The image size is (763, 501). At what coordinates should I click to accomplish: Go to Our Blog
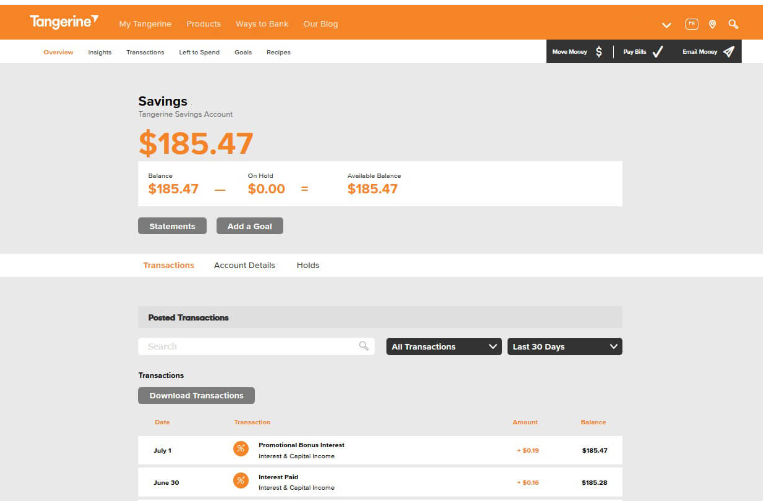pyautogui.click(x=320, y=24)
